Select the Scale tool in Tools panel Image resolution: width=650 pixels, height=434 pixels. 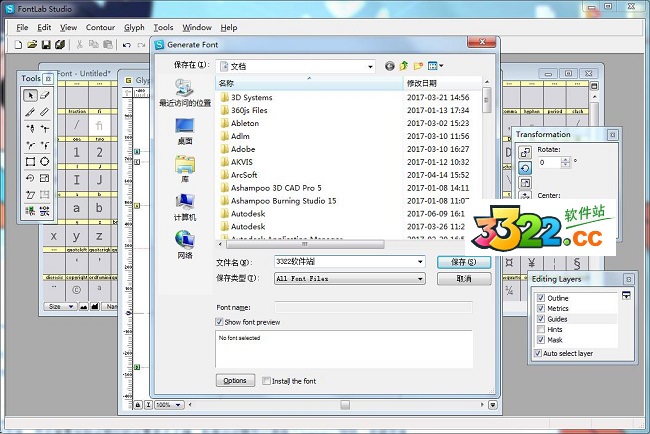click(45, 178)
